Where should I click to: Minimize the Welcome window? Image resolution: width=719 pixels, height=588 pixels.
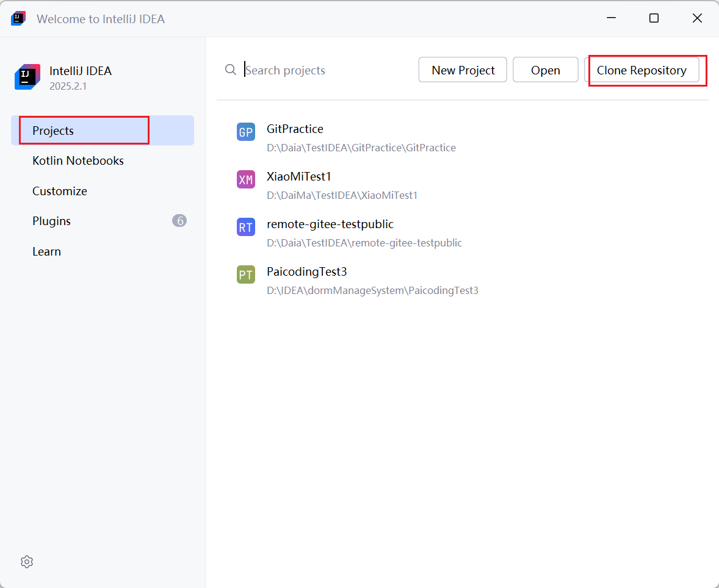pos(611,18)
